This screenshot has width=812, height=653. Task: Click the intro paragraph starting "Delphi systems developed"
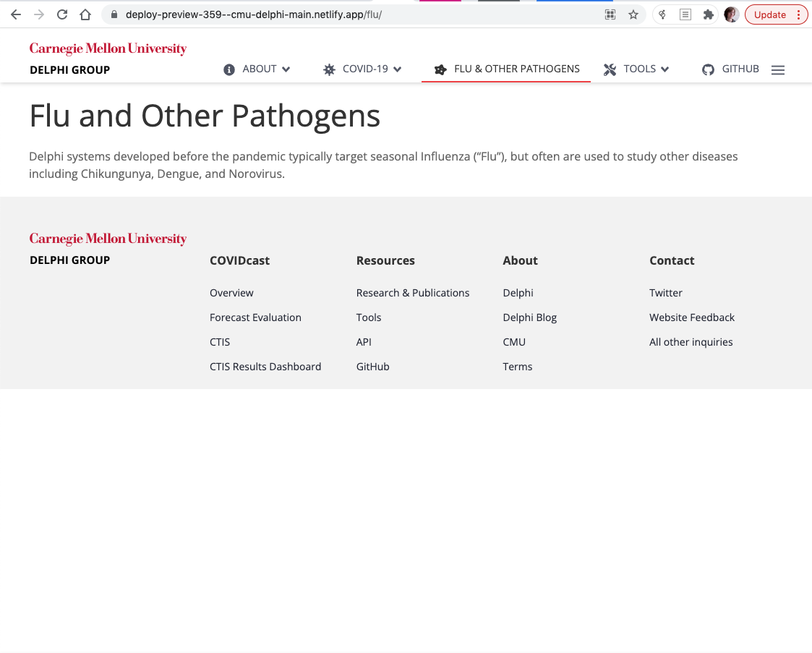pos(383,165)
